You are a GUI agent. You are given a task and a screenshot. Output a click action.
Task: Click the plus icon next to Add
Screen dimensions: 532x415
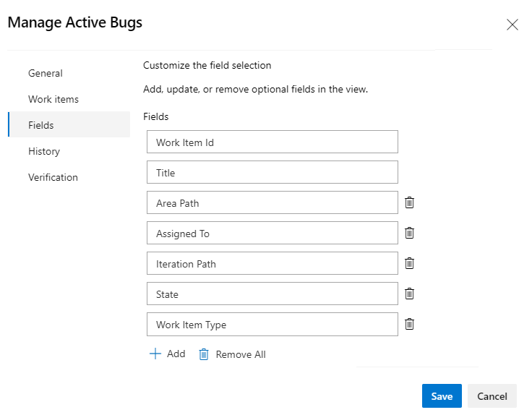coord(155,354)
